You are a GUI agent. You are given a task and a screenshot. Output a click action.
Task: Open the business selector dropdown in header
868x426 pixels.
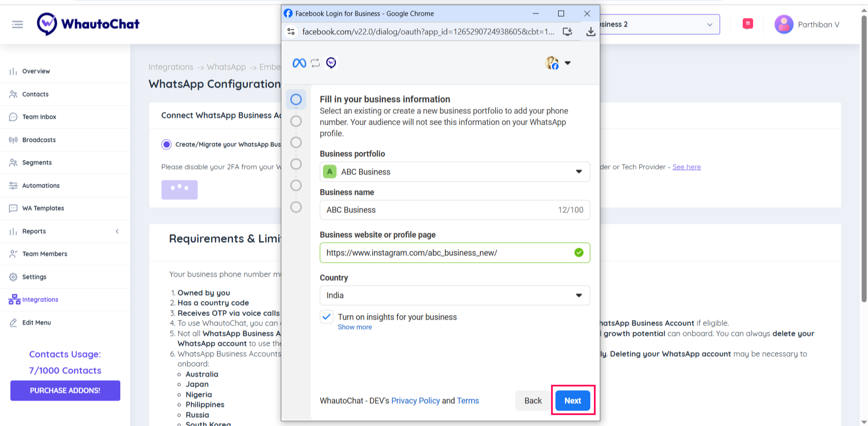click(x=659, y=24)
